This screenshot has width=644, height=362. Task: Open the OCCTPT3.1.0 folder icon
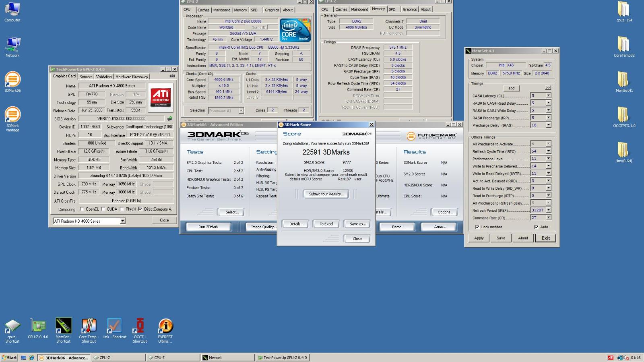coord(624,117)
